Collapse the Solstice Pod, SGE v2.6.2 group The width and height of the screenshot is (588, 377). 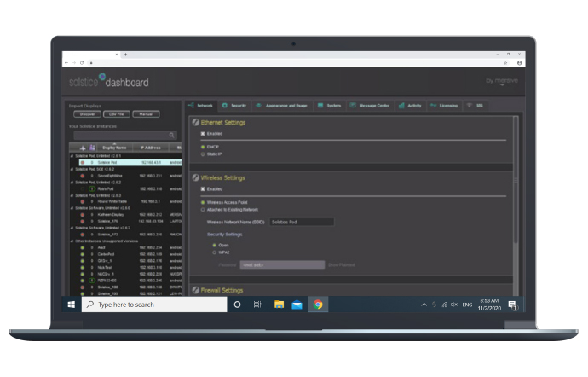pos(72,169)
